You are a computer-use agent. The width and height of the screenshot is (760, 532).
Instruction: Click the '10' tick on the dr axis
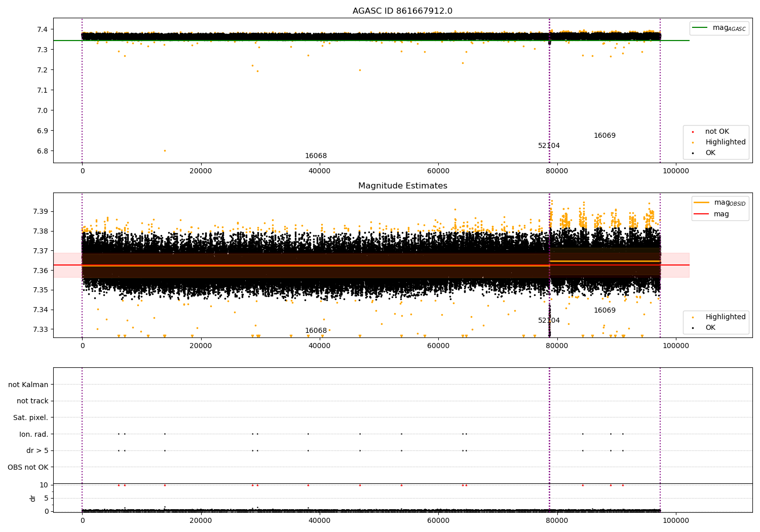coord(44,485)
